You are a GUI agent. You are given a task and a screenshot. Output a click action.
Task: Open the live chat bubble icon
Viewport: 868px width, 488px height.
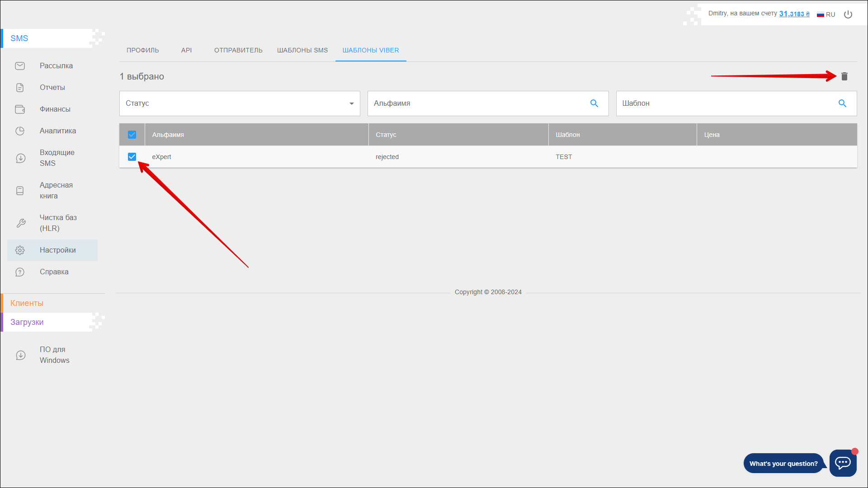pyautogui.click(x=843, y=463)
